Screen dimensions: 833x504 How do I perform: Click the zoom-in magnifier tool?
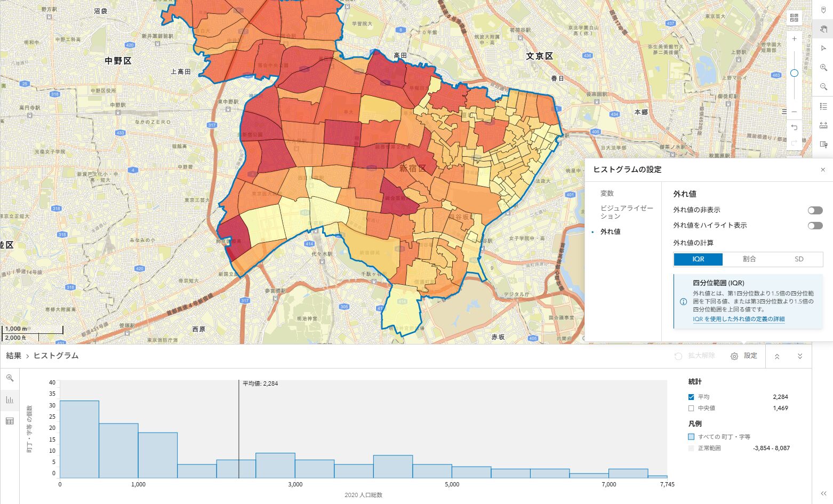coord(823,68)
